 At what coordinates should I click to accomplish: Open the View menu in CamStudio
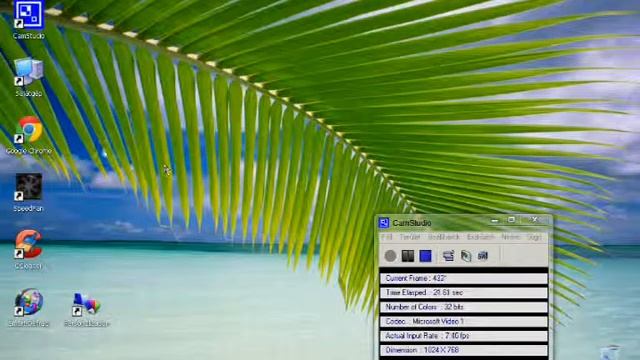[x=510, y=237]
